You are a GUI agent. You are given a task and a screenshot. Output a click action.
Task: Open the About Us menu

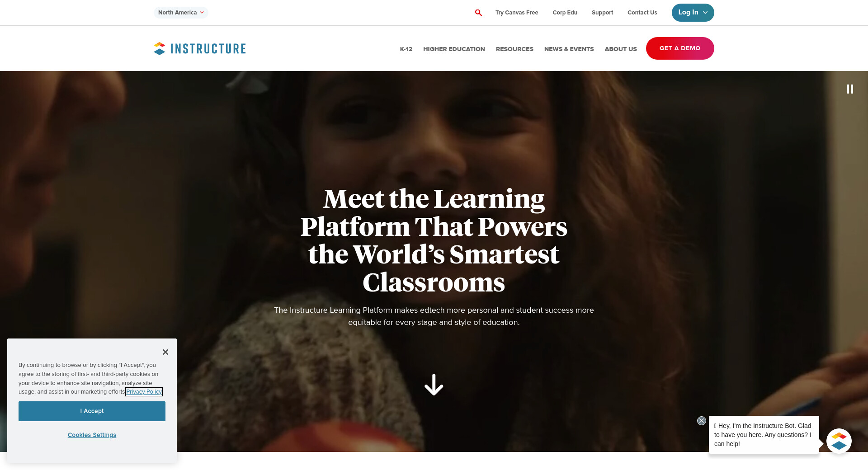(621, 49)
